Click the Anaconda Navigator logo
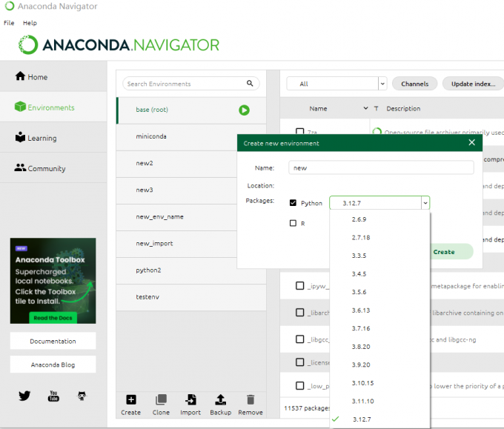Screen dimensions: 504x429 [119, 44]
